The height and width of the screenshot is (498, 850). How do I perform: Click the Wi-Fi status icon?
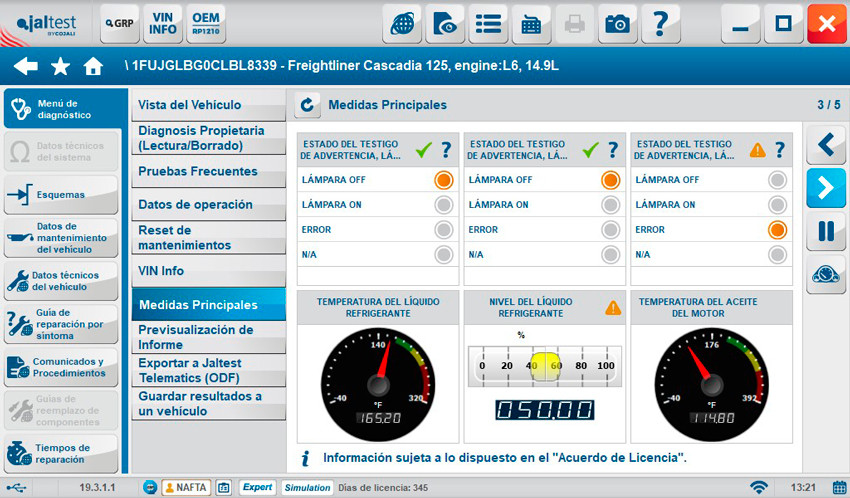click(759, 487)
